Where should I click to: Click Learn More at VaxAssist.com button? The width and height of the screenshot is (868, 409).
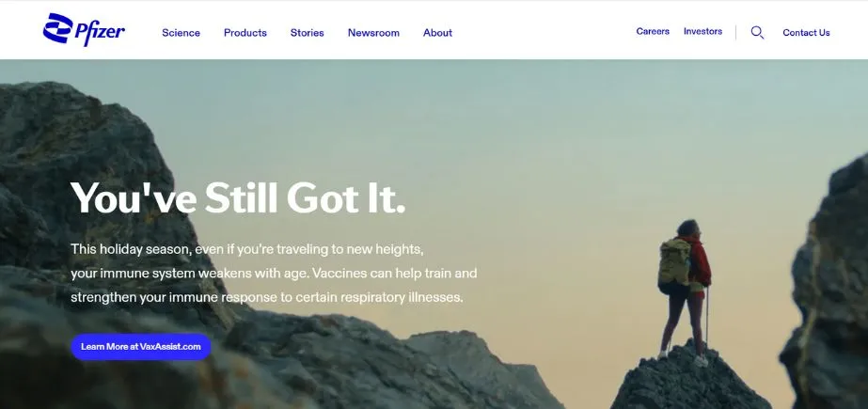pos(141,346)
